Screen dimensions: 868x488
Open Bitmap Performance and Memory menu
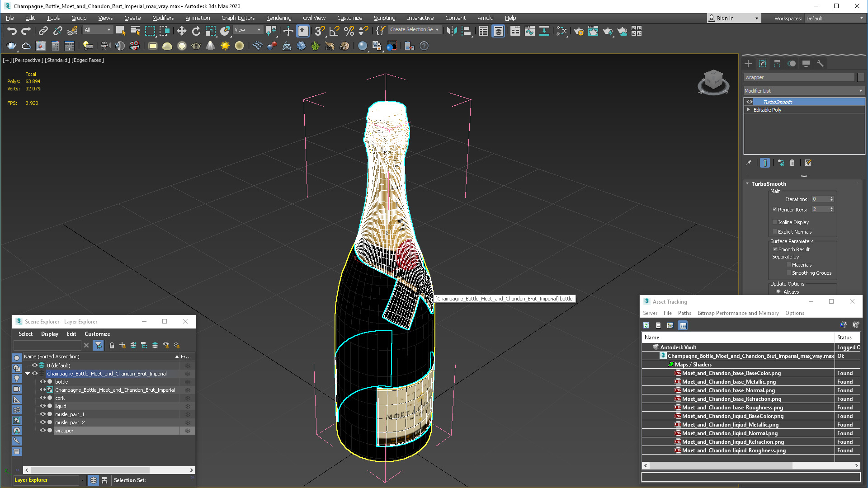click(738, 313)
